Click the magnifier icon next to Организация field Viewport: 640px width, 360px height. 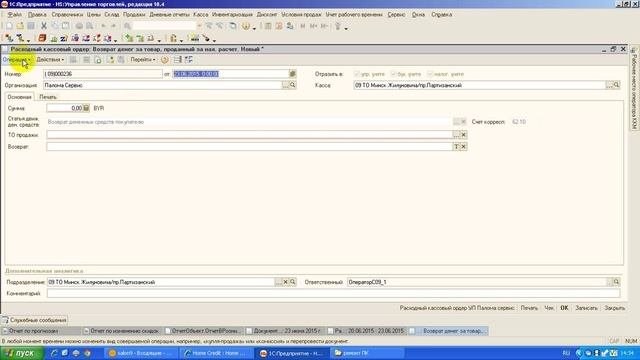(292, 85)
